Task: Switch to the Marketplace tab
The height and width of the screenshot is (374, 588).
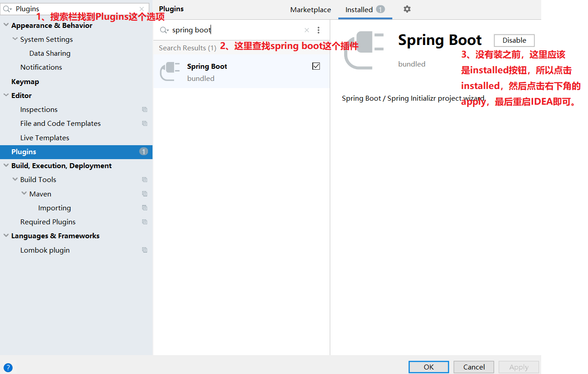Action: [x=310, y=9]
